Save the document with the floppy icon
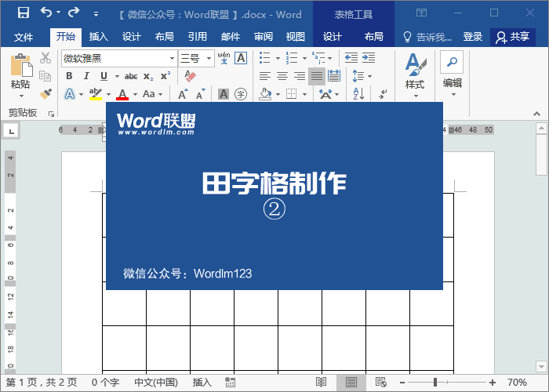 tap(24, 13)
